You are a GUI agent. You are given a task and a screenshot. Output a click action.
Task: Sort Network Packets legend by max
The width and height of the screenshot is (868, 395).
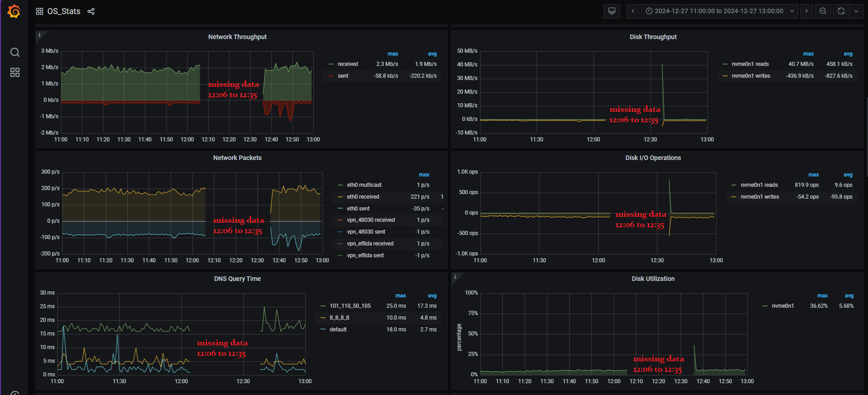424,175
